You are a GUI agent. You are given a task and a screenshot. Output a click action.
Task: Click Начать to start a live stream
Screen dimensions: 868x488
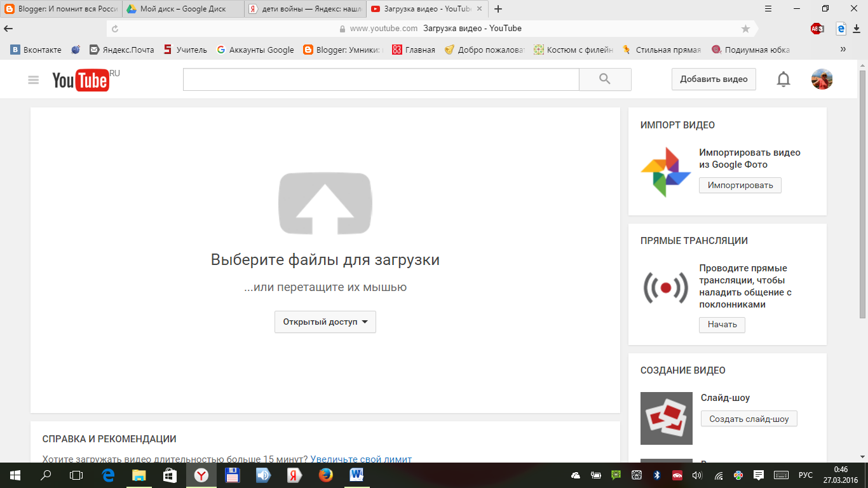click(x=722, y=325)
